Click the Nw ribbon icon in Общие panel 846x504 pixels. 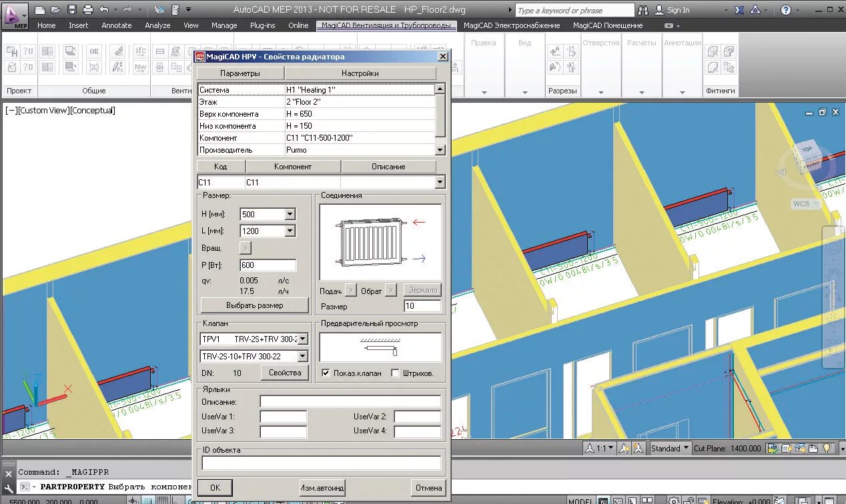(x=140, y=67)
